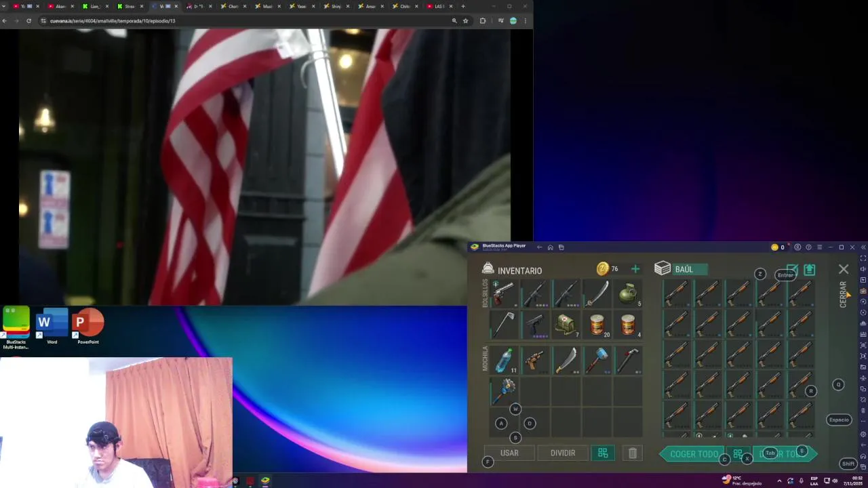Select the flare gun in the backpack
This screenshot has width=868, height=488.
coord(535,360)
